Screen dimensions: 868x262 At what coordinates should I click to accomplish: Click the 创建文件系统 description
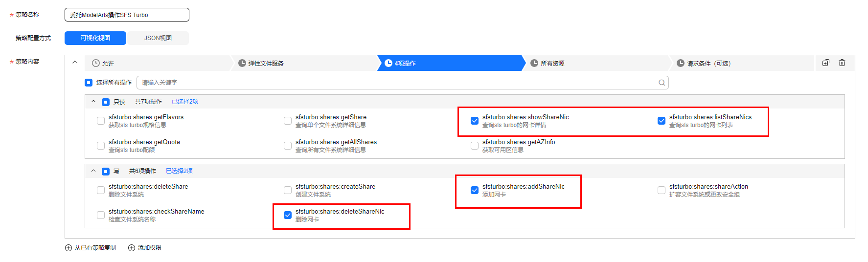[313, 195]
